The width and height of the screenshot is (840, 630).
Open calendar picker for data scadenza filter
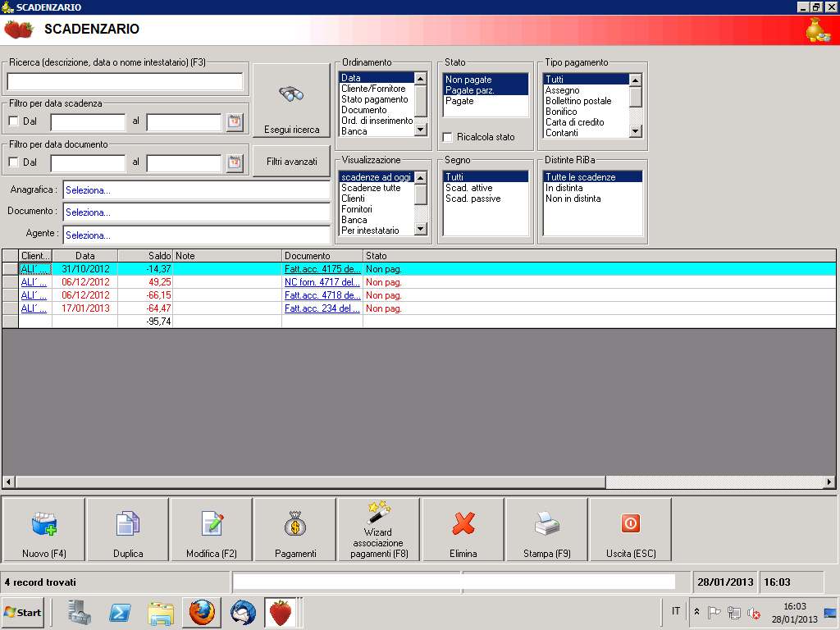[x=235, y=122]
